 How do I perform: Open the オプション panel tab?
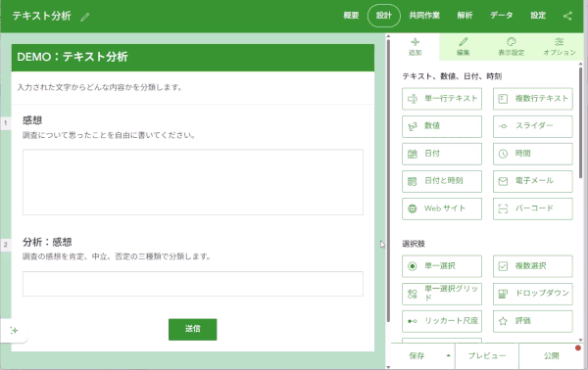560,47
